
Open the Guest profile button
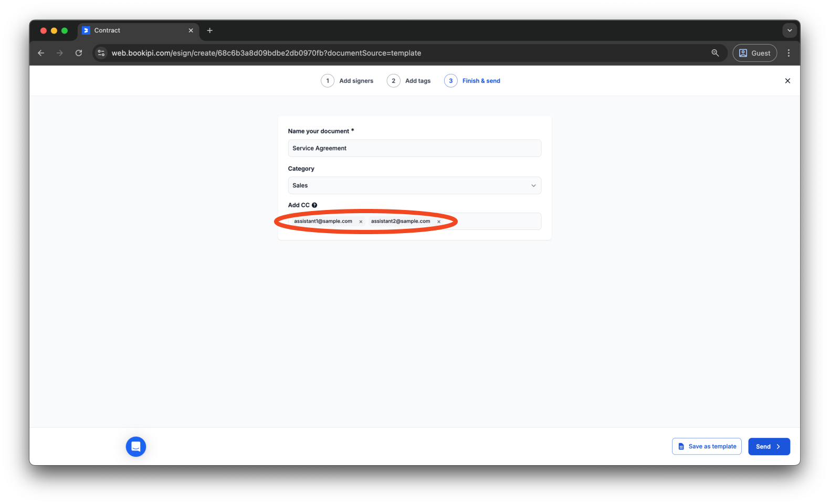pyautogui.click(x=755, y=53)
